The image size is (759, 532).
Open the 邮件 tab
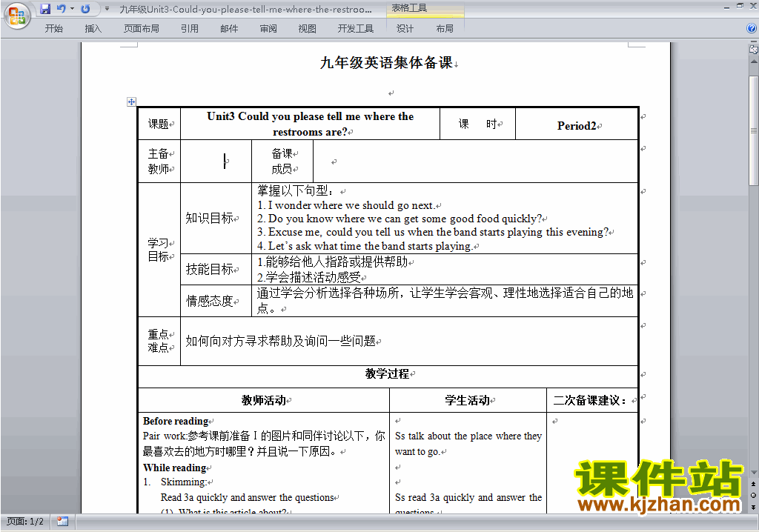[x=229, y=29]
